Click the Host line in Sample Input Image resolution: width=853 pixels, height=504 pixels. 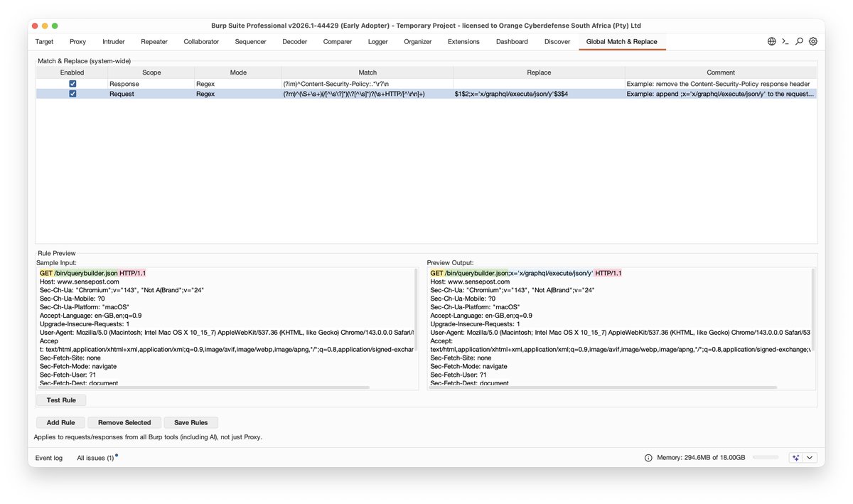[x=79, y=282]
